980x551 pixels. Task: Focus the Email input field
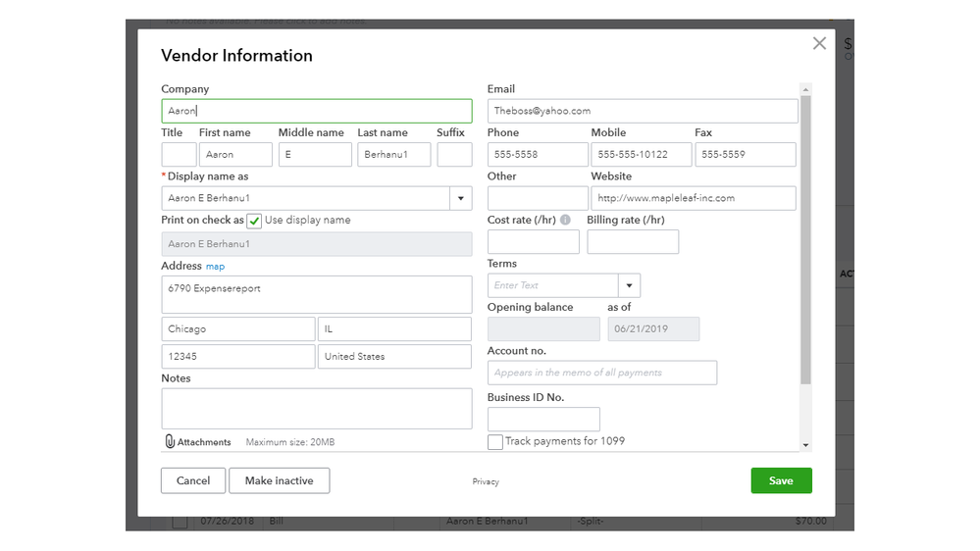(x=643, y=111)
